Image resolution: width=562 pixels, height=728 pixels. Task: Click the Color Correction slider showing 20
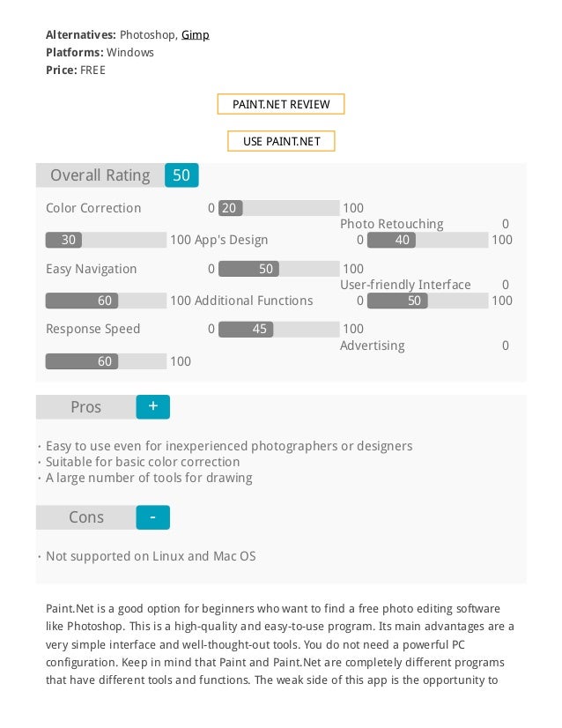pos(279,208)
